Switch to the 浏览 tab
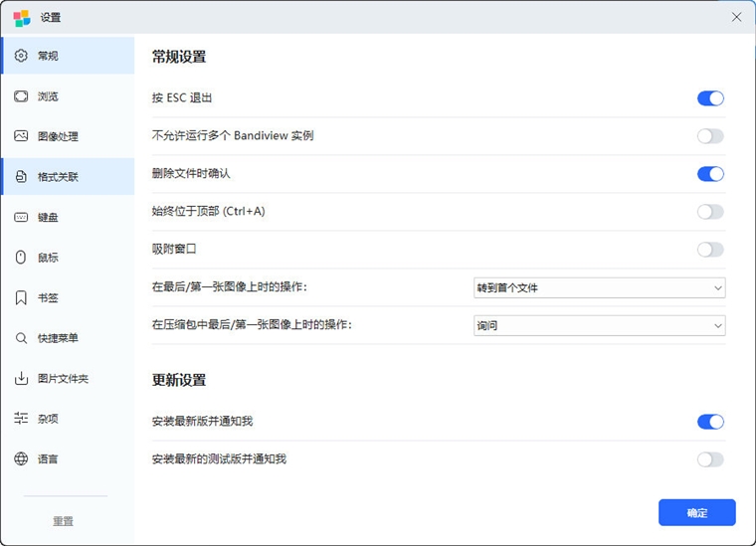The image size is (756, 546). (x=68, y=95)
